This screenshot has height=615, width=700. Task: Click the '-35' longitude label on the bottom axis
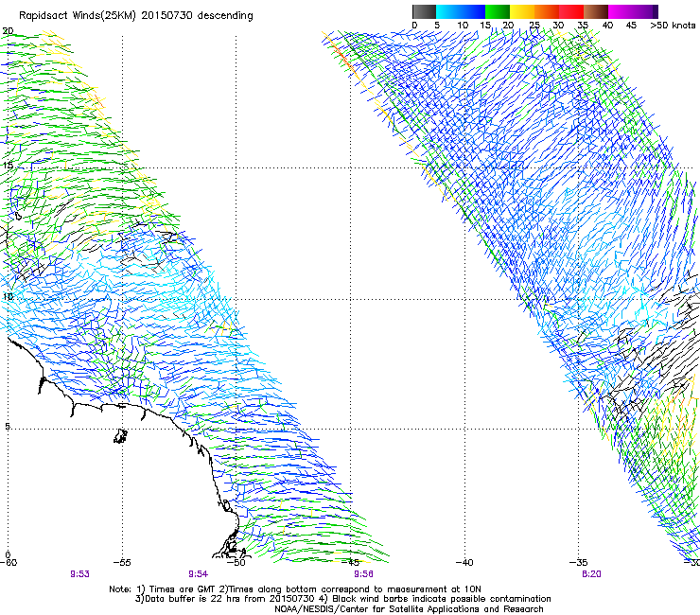[x=579, y=562]
